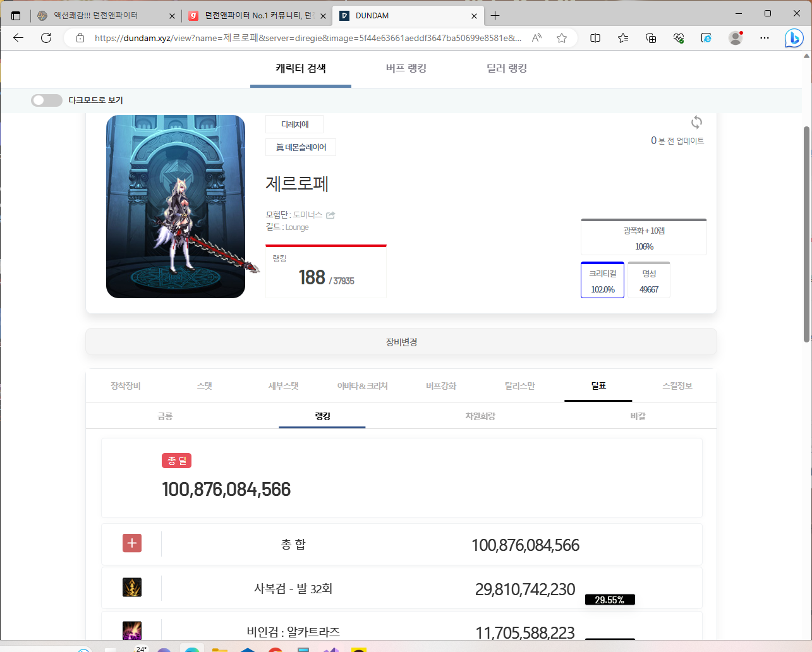Image resolution: width=812 pixels, height=652 pixels.
Task: Click the 29,810,742,230 damage value
Action: pos(525,589)
